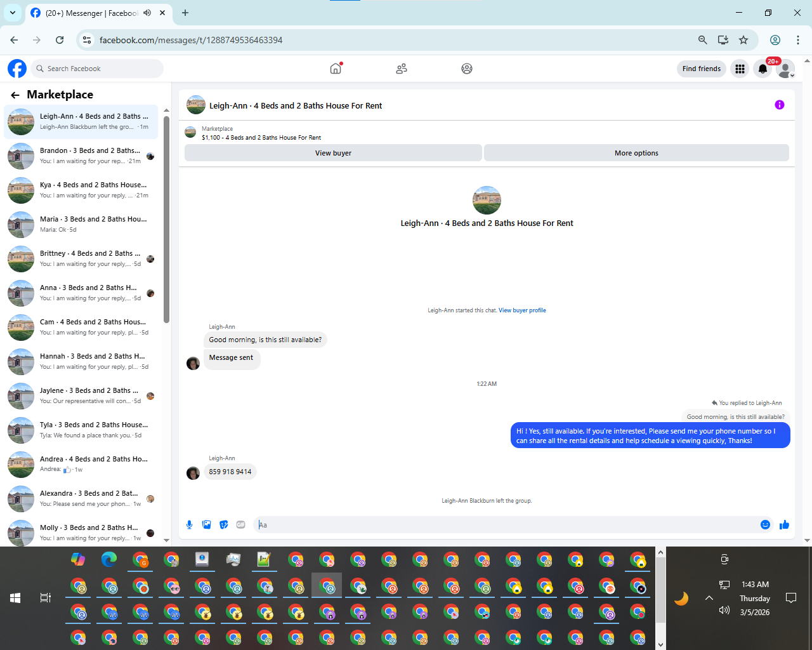Click the "Good morning, is this still available?" message
This screenshot has width=812, height=650.
point(265,340)
